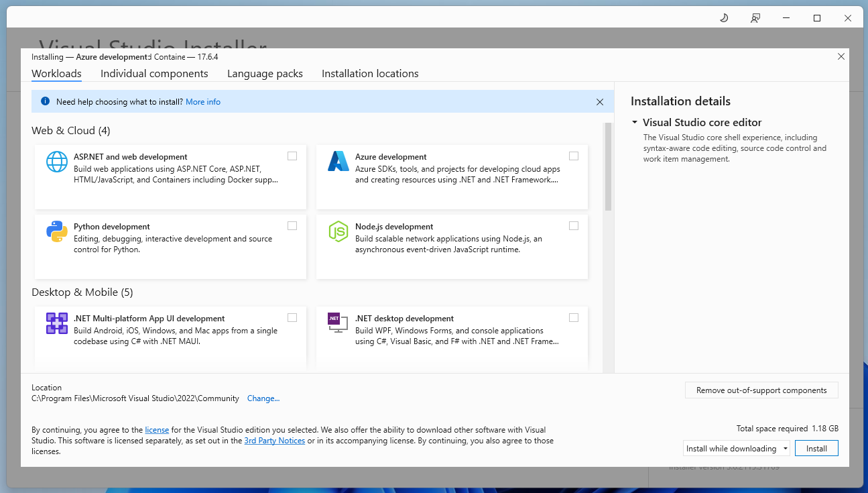The height and width of the screenshot is (493, 868).
Task: Open the More info link
Action: tap(203, 102)
